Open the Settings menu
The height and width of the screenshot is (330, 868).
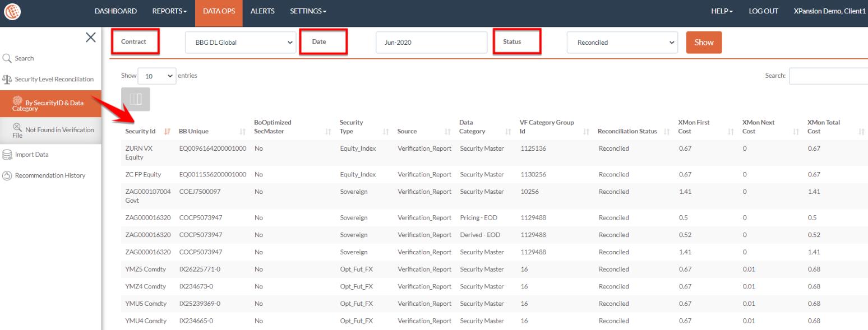pyautogui.click(x=308, y=11)
